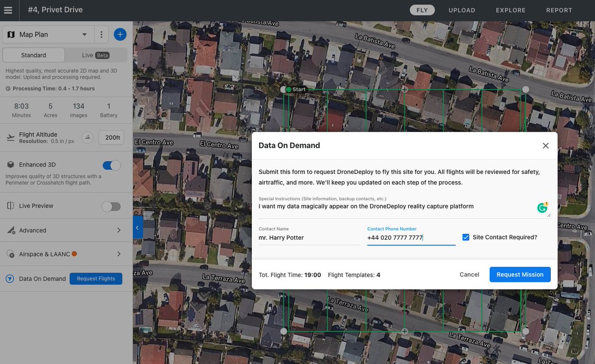This screenshot has height=364, width=595.
Task: Open the hamburger main menu
Action: point(8,10)
